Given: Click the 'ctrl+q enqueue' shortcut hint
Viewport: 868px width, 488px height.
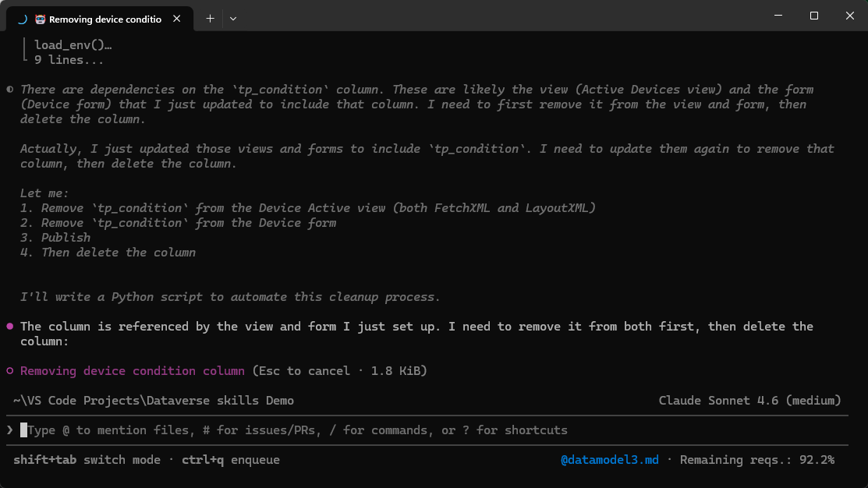Looking at the screenshot, I should [230, 460].
